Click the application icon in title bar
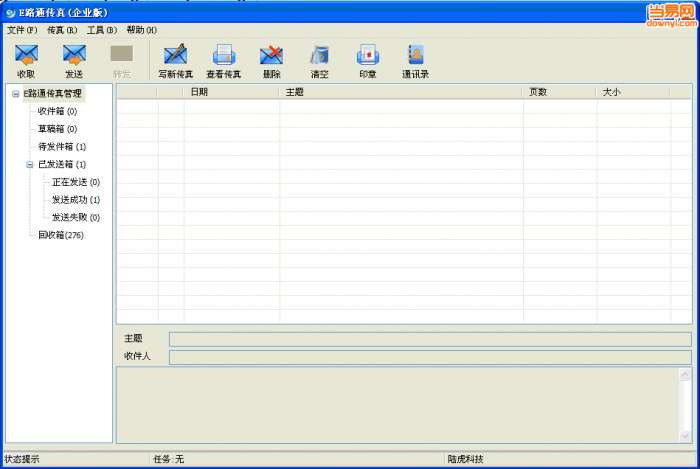 click(x=10, y=13)
